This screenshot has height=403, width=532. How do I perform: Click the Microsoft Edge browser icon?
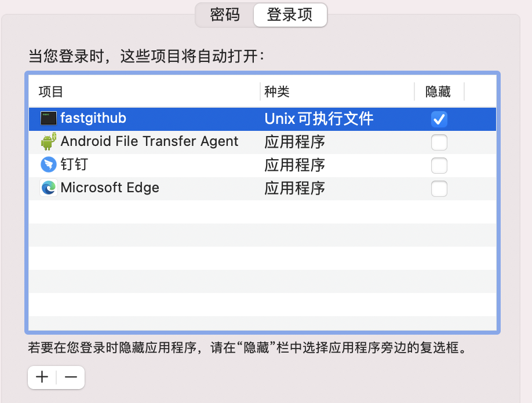(49, 188)
